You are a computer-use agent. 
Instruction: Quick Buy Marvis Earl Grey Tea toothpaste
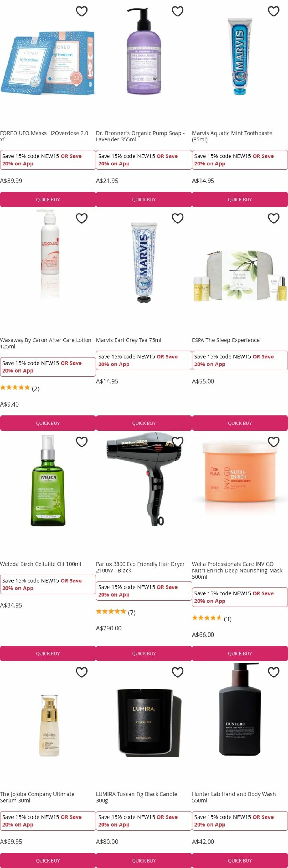(144, 423)
